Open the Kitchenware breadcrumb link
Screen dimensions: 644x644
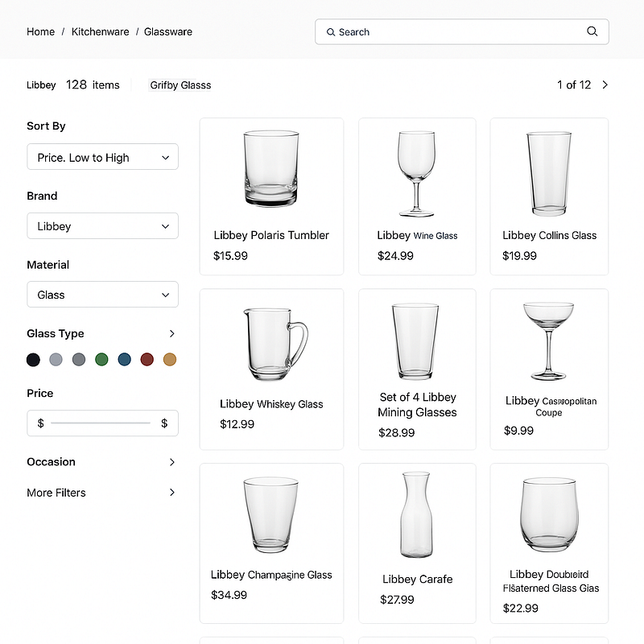[100, 31]
